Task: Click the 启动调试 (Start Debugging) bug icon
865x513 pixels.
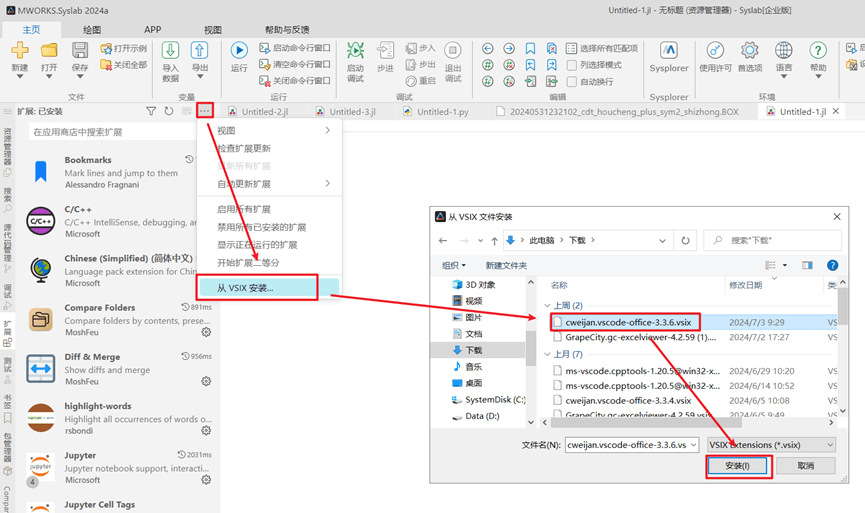Action: [x=355, y=50]
